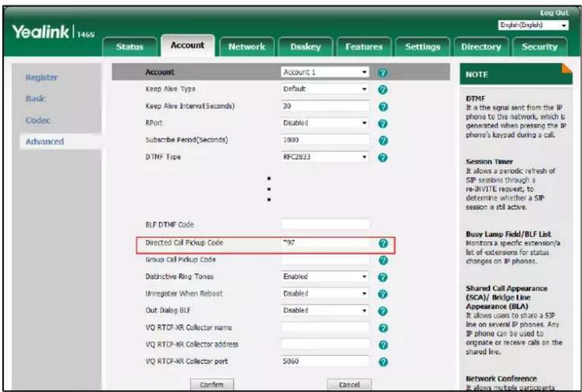Switch to the Status tab
This screenshot has height=392, width=582.
(x=129, y=47)
